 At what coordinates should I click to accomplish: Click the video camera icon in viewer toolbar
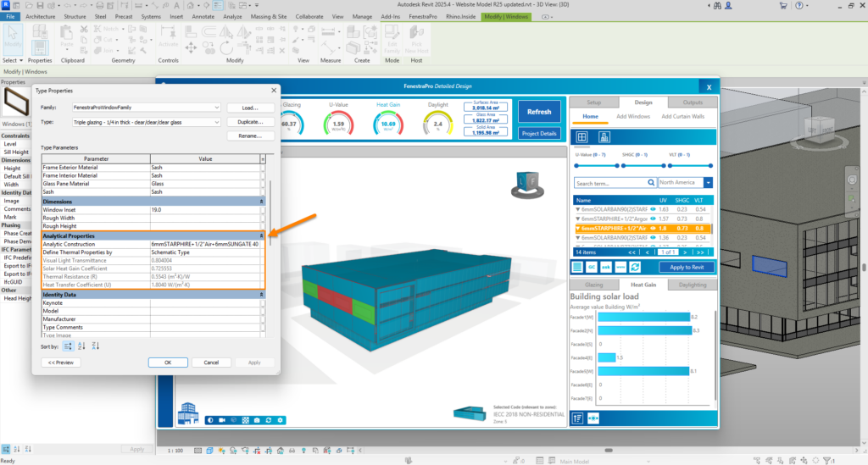[222, 420]
